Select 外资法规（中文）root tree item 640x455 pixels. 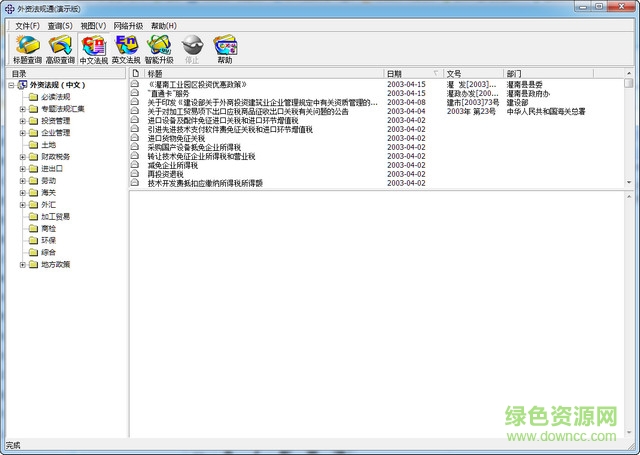pos(57,85)
